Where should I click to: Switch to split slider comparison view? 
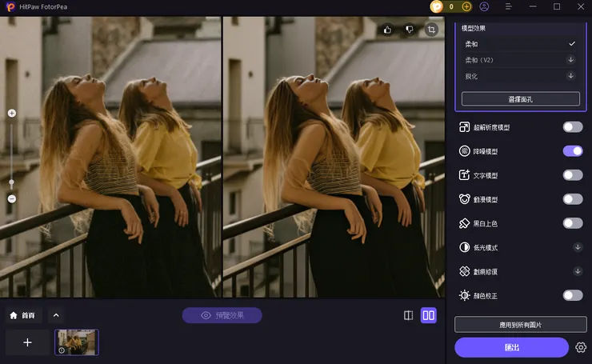pos(409,315)
